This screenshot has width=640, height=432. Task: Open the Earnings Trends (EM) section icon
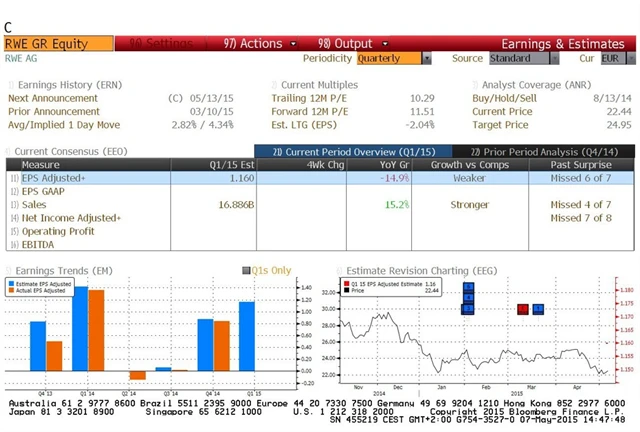coord(10,270)
